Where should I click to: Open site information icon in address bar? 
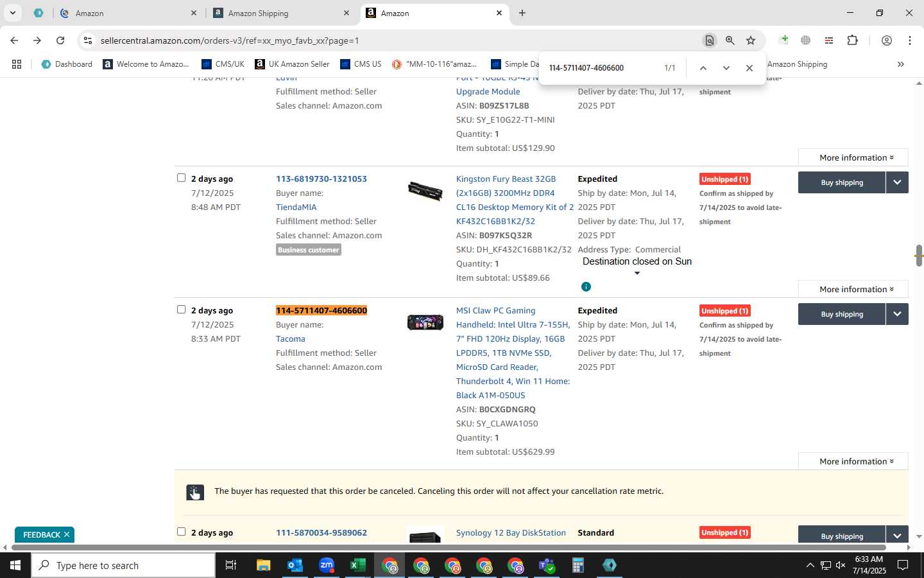tap(88, 40)
